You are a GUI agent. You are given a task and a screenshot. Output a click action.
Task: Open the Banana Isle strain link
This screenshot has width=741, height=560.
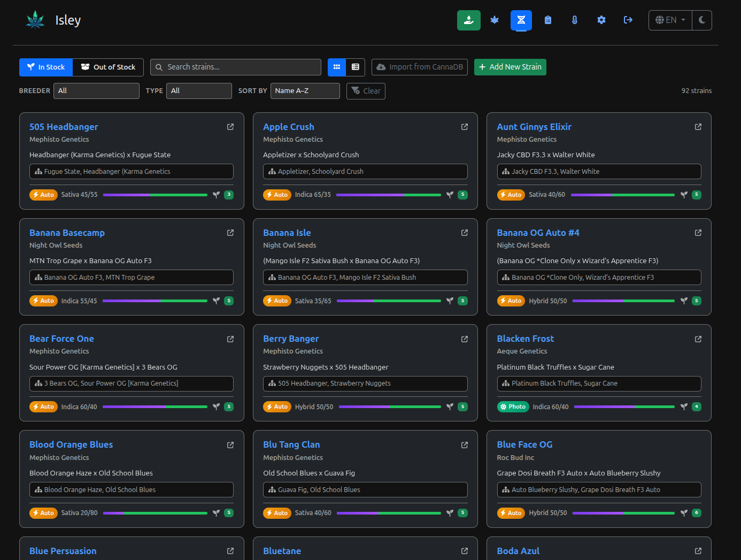287,233
